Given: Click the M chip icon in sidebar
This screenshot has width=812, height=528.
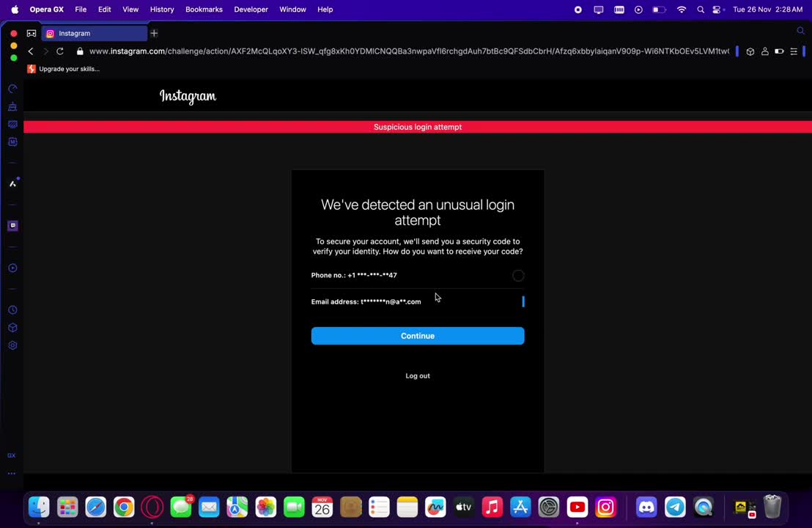Looking at the screenshot, I should 12,142.
